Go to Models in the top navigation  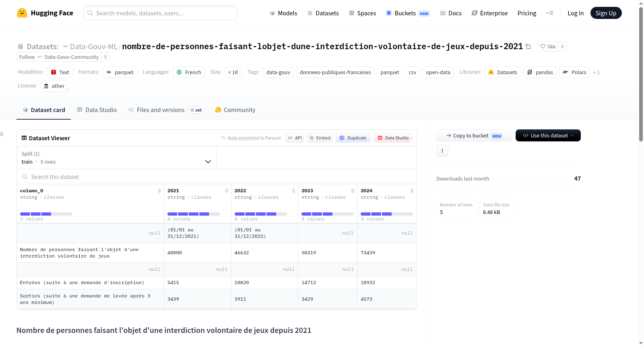(283, 13)
